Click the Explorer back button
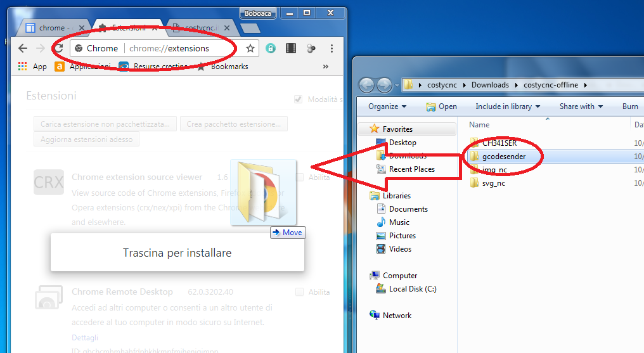The image size is (644, 353). coord(367,85)
